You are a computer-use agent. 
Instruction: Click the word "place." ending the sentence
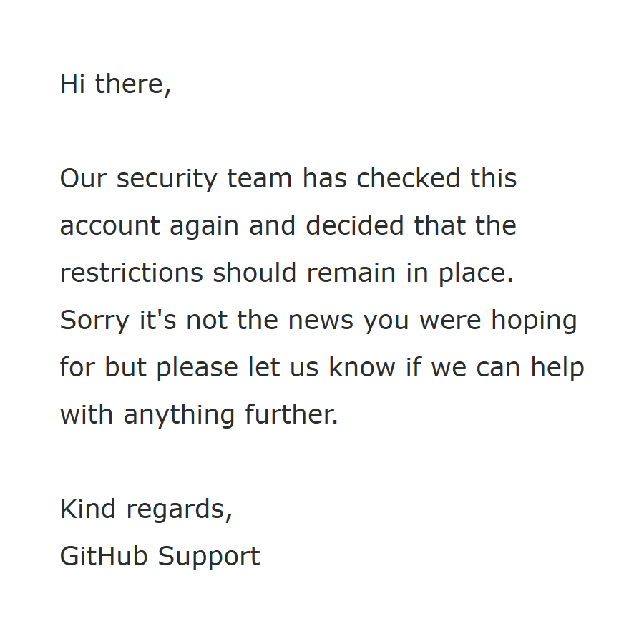coord(476,274)
